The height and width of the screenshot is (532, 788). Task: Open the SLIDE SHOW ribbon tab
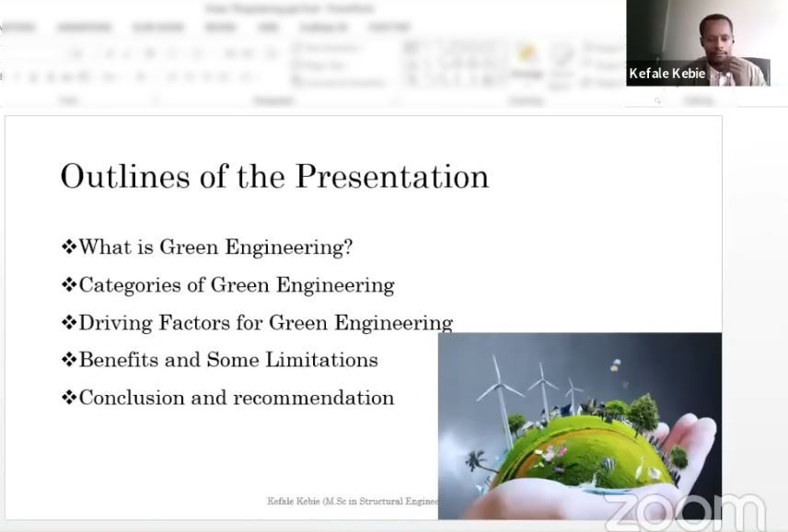point(157,27)
